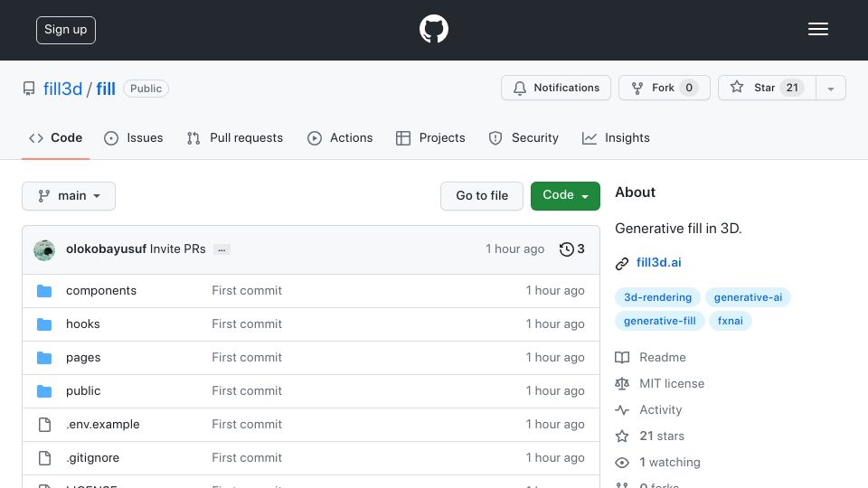Fork the repository with the Fork button

pyautogui.click(x=665, y=88)
